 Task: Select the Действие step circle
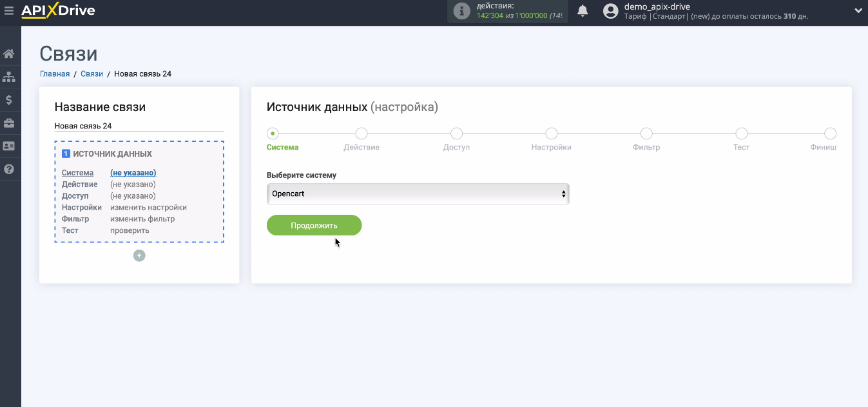362,134
